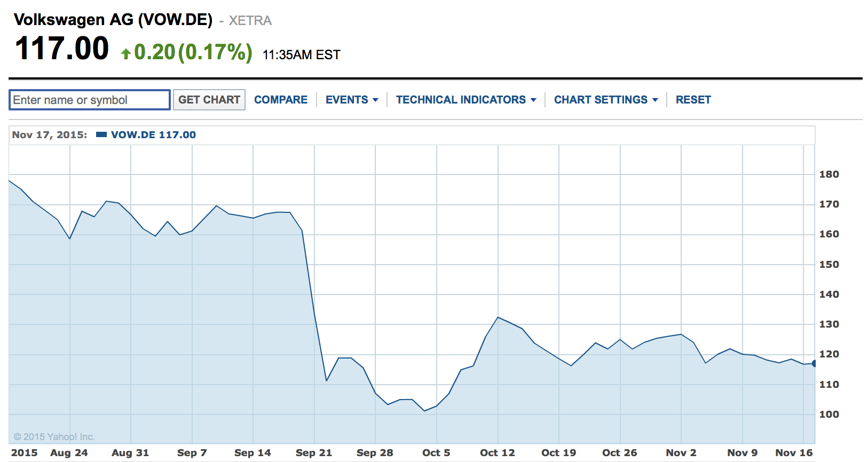Screen dimensions: 868x462
Task: Click the Aug 31 x-axis label
Action: 130,453
